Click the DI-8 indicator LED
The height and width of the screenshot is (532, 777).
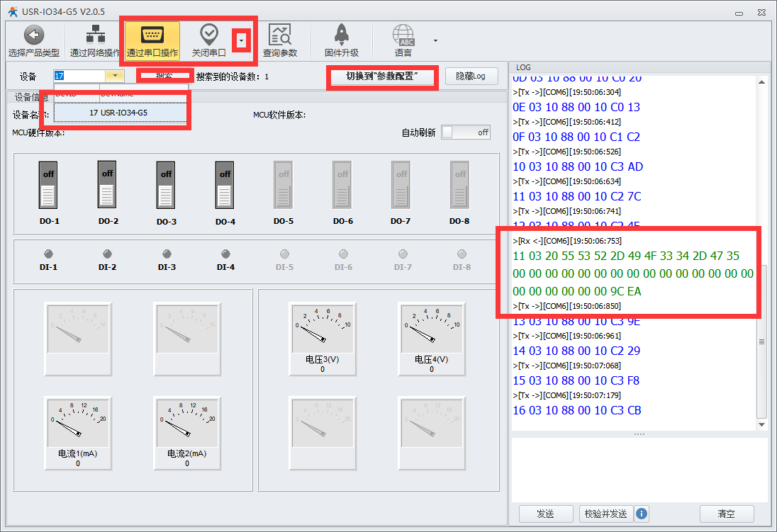click(462, 254)
